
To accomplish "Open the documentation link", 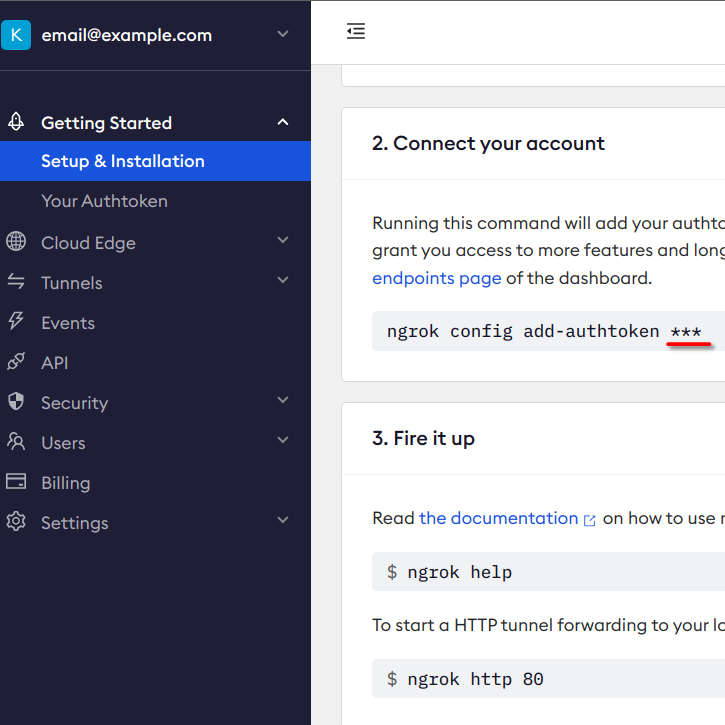I will click(x=498, y=518).
